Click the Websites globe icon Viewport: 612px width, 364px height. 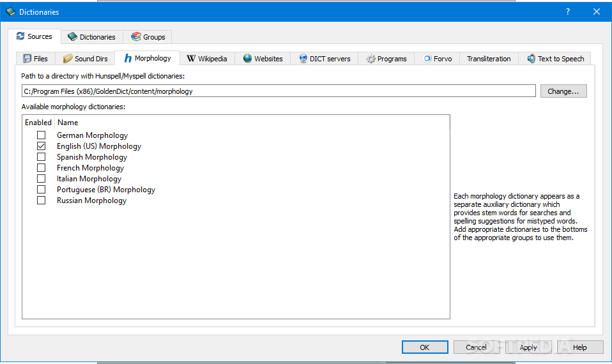click(x=247, y=58)
